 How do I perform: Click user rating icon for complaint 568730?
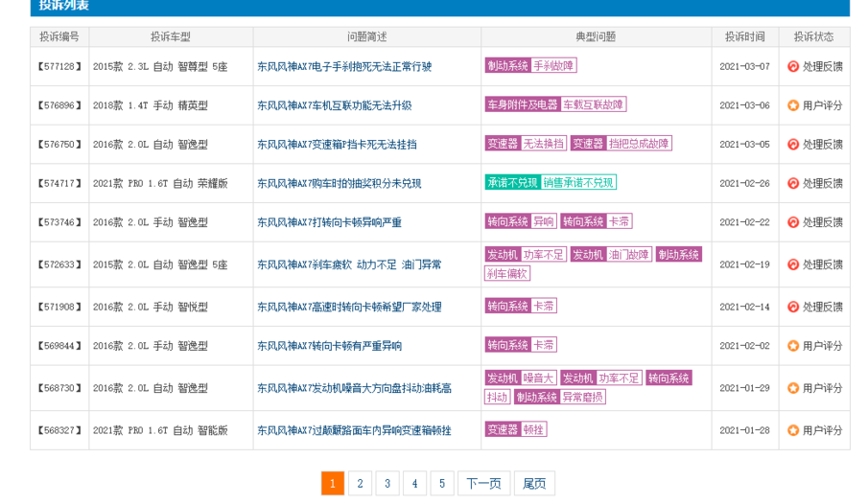793,388
